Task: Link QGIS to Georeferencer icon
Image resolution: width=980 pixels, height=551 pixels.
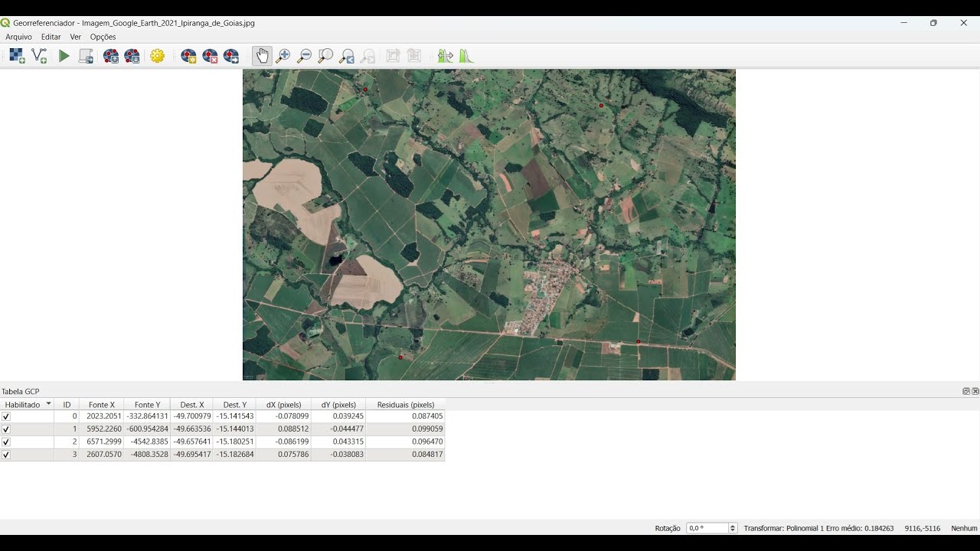Action: pos(415,56)
